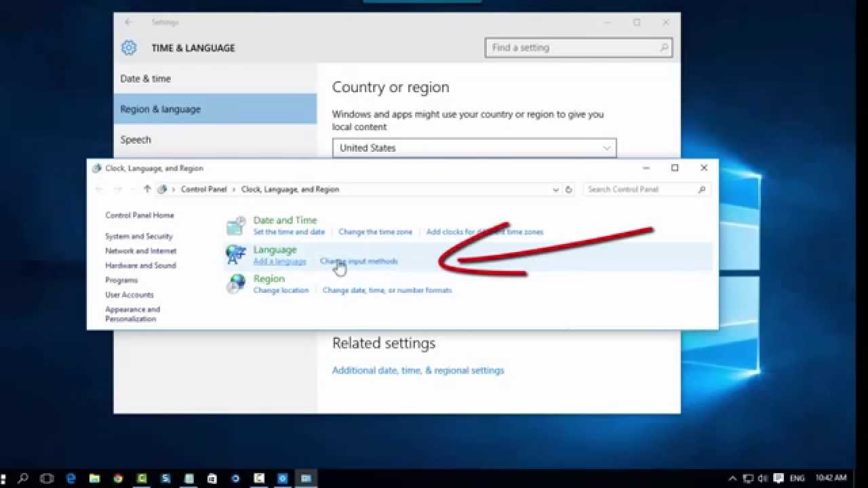The width and height of the screenshot is (868, 488).
Task: Click the Control Panel forward arrow
Action: (117, 189)
